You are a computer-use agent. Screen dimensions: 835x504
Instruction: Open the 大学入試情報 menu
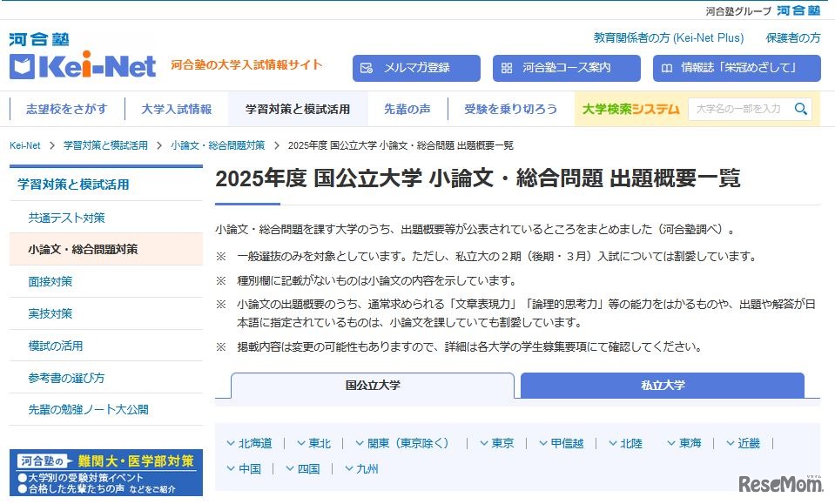coord(176,108)
